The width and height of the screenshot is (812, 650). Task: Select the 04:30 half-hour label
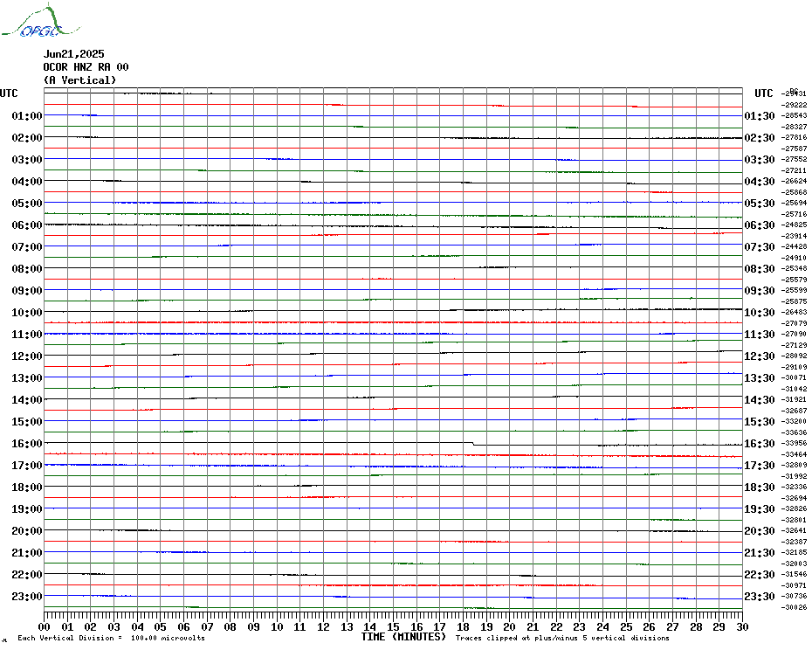(760, 182)
